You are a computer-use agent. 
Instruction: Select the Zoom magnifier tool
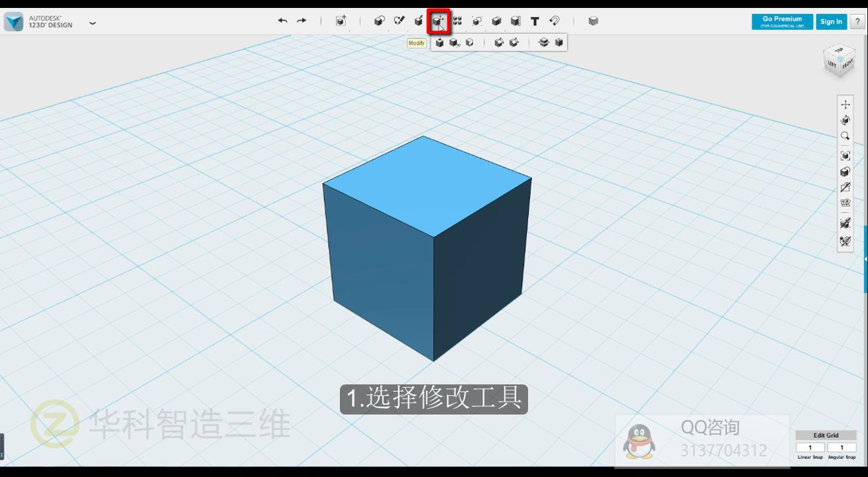coord(845,136)
